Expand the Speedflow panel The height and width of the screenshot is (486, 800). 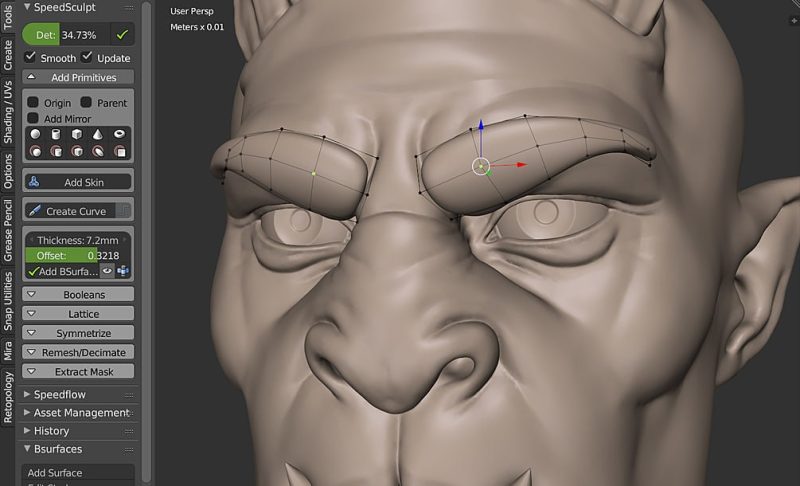click(x=78, y=394)
